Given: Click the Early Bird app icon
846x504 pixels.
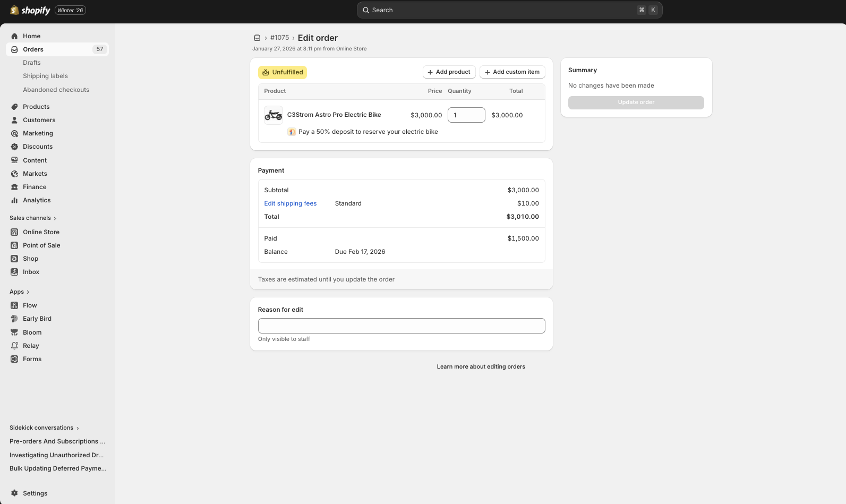Looking at the screenshot, I should 14,319.
